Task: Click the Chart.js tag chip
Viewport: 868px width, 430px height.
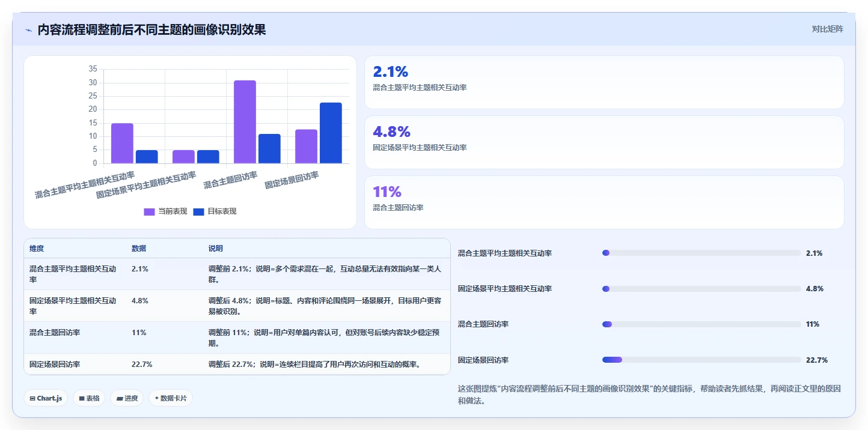Action: tap(46, 398)
